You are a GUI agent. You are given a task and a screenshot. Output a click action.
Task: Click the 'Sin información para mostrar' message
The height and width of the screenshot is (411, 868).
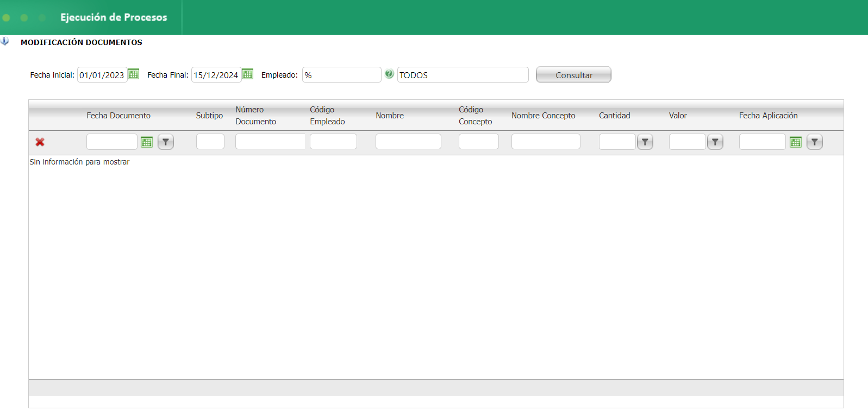79,162
